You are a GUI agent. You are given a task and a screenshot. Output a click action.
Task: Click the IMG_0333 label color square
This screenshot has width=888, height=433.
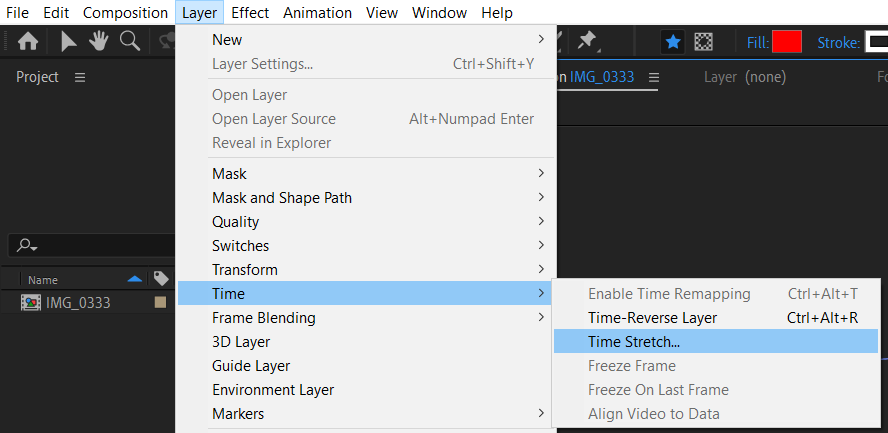(x=161, y=302)
